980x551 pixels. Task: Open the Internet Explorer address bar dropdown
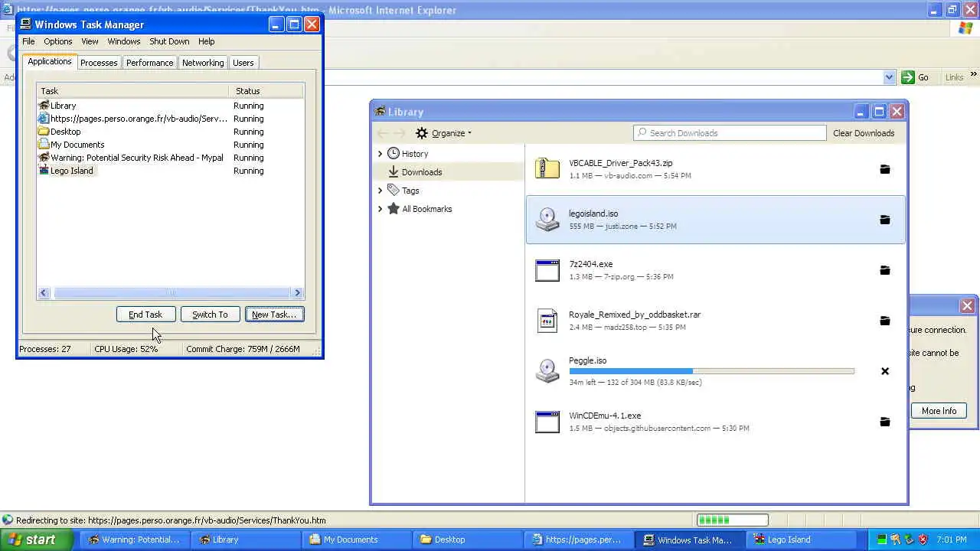click(889, 77)
